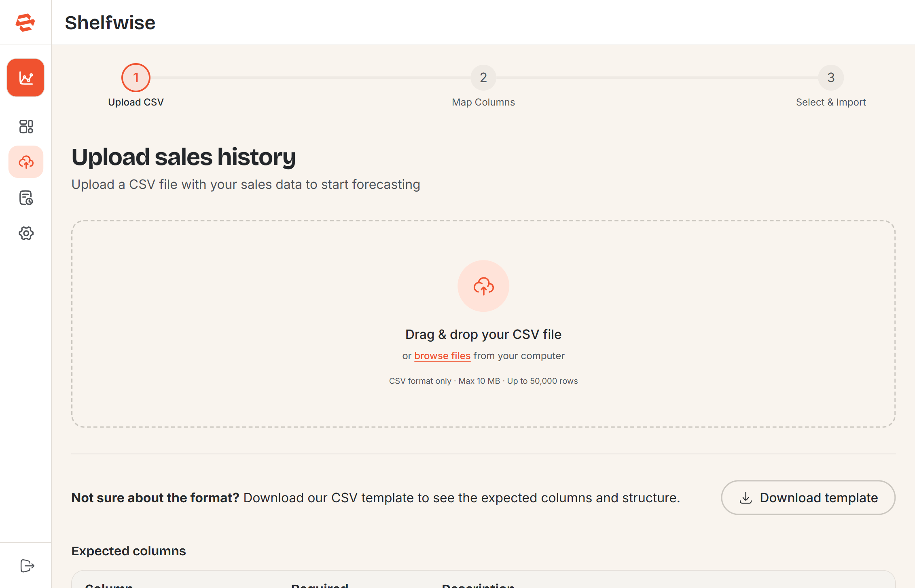Click the logout icon in the sidebar
The height and width of the screenshot is (588, 915).
pos(27,566)
